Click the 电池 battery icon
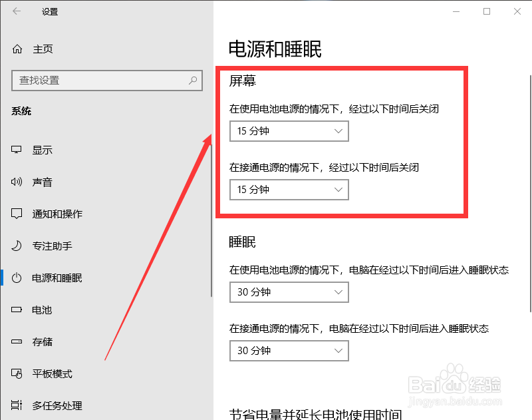The width and height of the screenshot is (532, 420). click(16, 310)
